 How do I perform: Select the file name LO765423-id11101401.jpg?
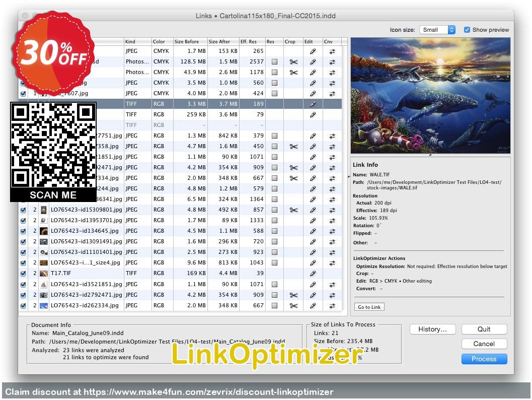(86, 252)
